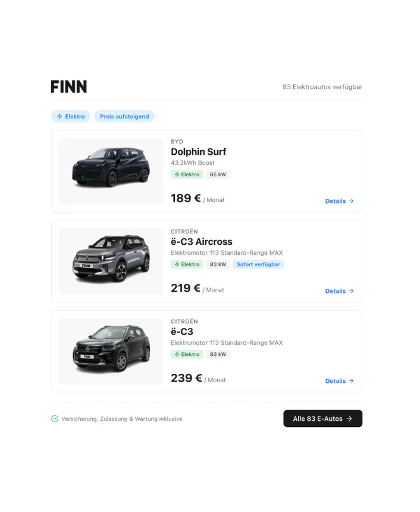Image resolution: width=420 pixels, height=512 pixels.
Task: Toggle the 65 kW badge on Dolphin Surf
Action: coord(218,174)
